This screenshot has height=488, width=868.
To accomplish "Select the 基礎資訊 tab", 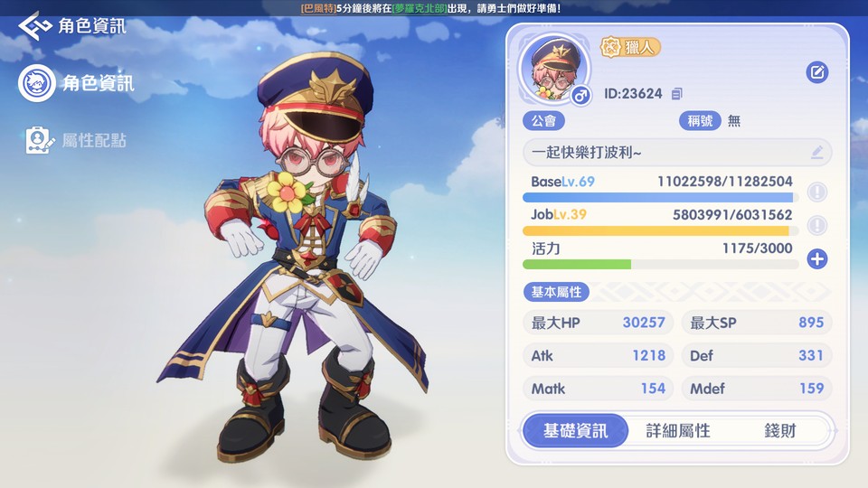I will pos(575,430).
